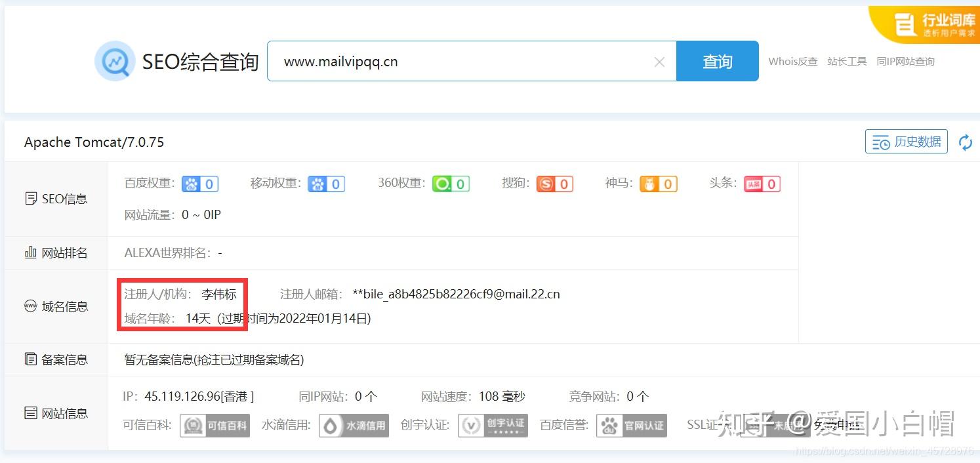Screen dimensions: 980x463
Task: Click the registrant email address text
Action: tap(457, 294)
